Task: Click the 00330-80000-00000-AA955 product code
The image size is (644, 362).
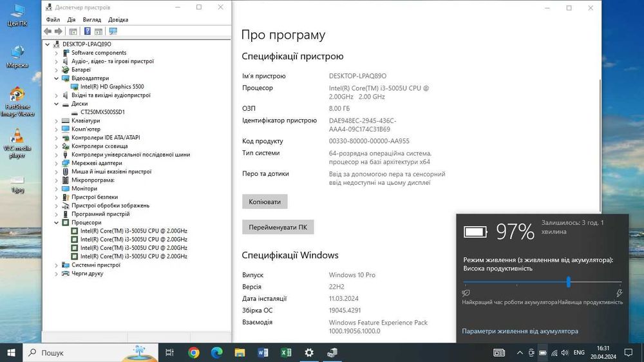Action: point(369,141)
